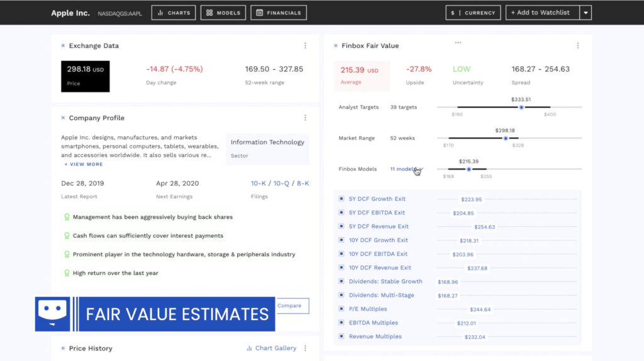Click the Exchange Data panel icon
The height and width of the screenshot is (361, 644).
[63, 45]
